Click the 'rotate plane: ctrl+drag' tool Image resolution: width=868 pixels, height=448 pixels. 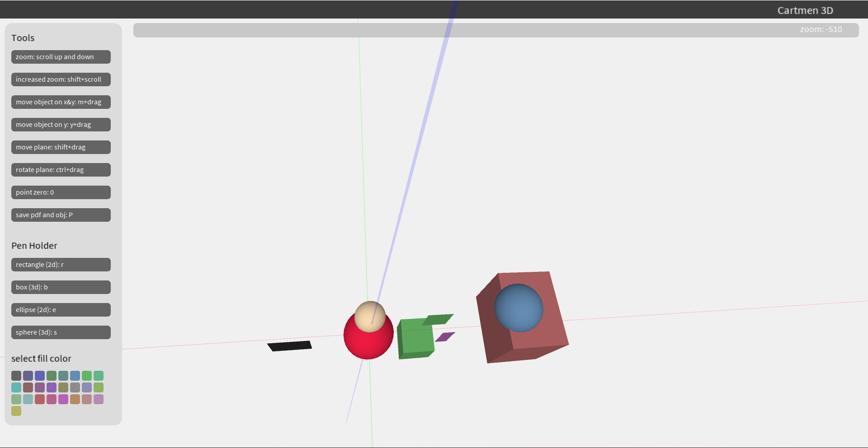tap(61, 169)
